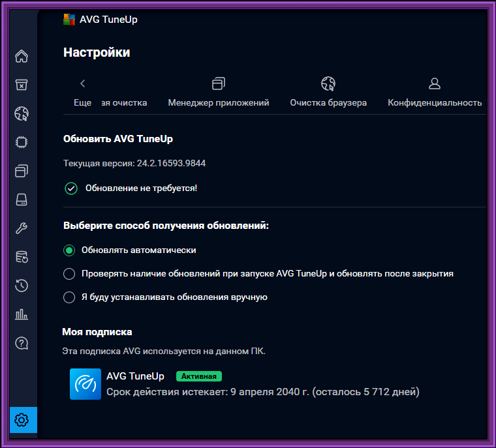Image resolution: width=496 pixels, height=448 pixels.
Task: Click the Активная status badge
Action: click(199, 376)
